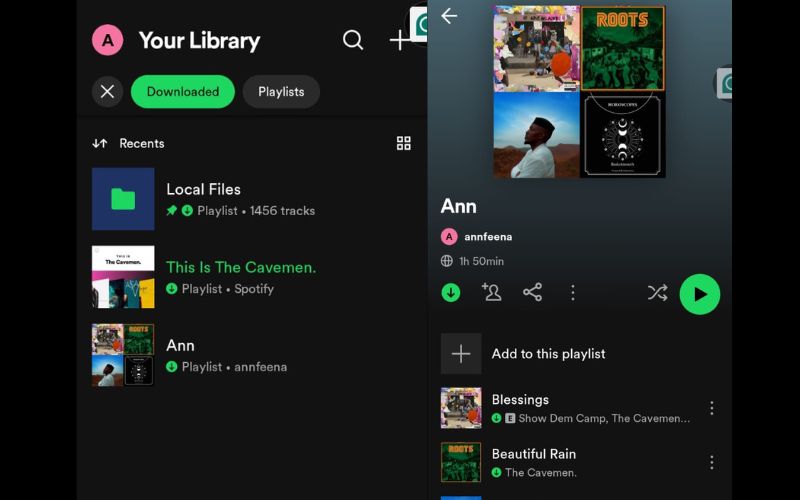Play the Ann playlist with the green button
Image resolution: width=800 pixels, height=500 pixels.
(699, 294)
